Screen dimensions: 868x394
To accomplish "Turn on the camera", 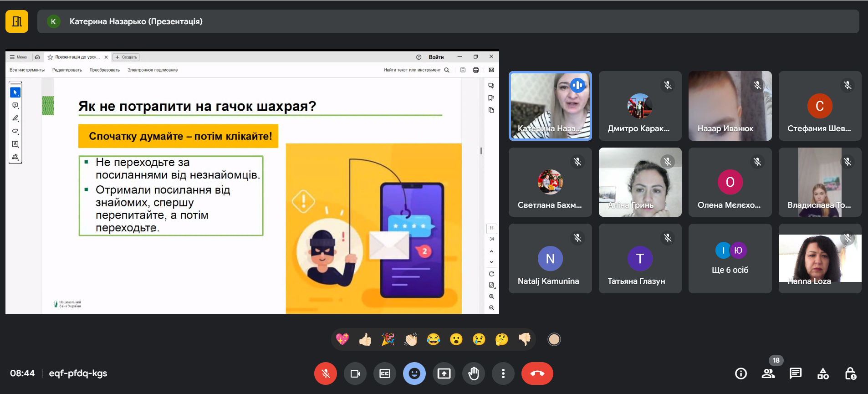I will pyautogui.click(x=355, y=374).
